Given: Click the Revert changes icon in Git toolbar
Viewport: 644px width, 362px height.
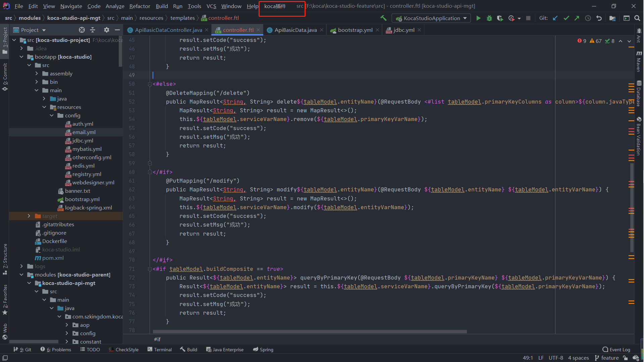Looking at the screenshot, I should (598, 18).
